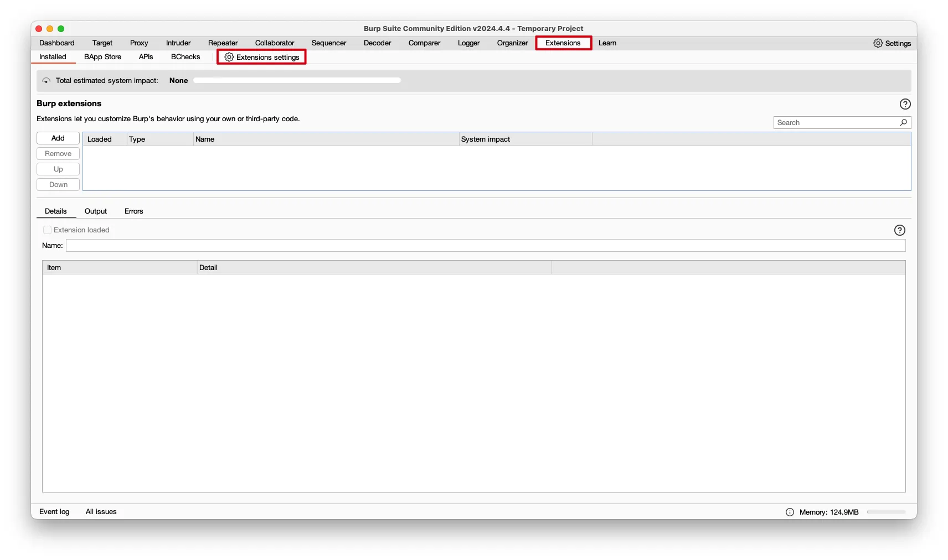Switch to the Target tab
Viewport: 948px width, 560px height.
click(x=102, y=43)
